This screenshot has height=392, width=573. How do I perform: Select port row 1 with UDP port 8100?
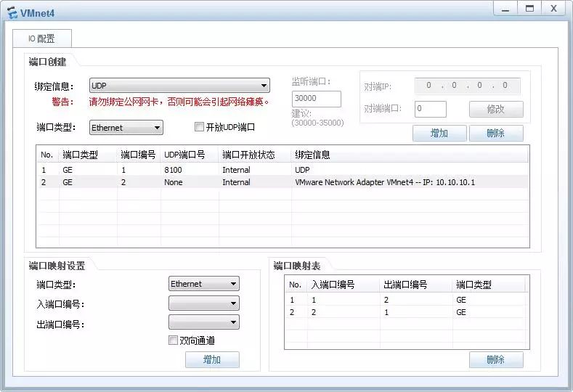[283, 170]
